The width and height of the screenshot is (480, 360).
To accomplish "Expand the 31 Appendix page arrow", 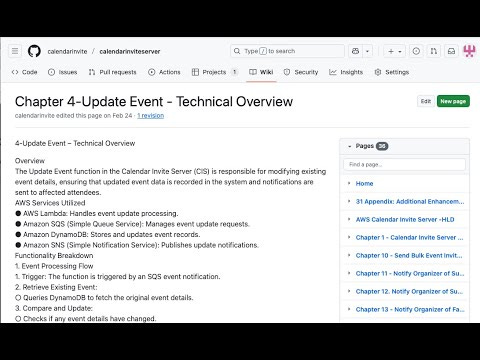I will click(349, 201).
